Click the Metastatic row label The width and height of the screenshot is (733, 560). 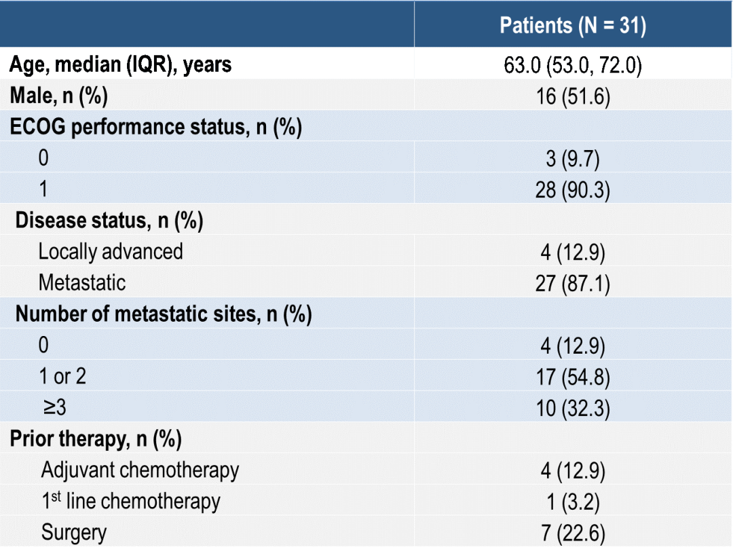coord(82,283)
